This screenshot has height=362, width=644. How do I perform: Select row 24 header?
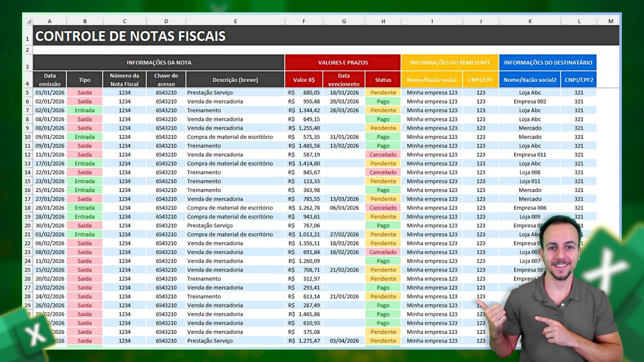click(x=28, y=261)
